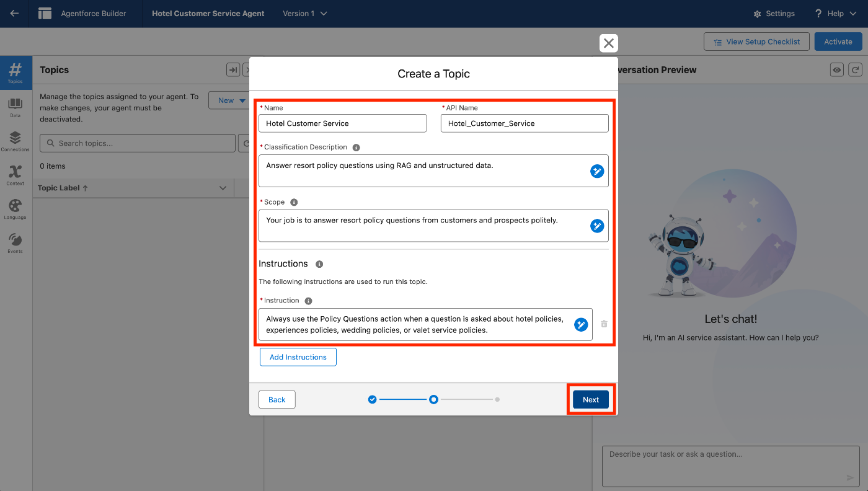Open the Language sidebar panel

15,209
